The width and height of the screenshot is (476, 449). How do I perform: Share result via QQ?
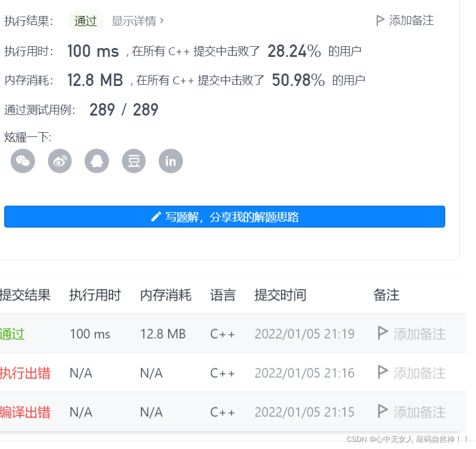coord(97,161)
